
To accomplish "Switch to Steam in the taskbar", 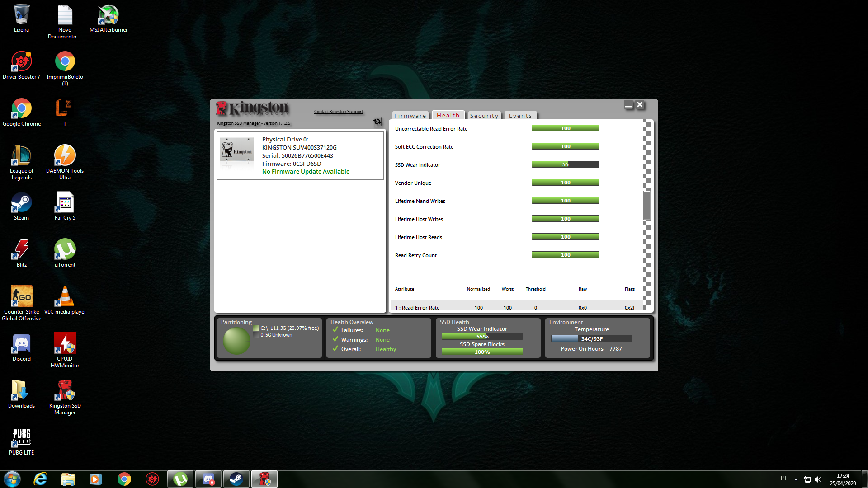I will (236, 479).
